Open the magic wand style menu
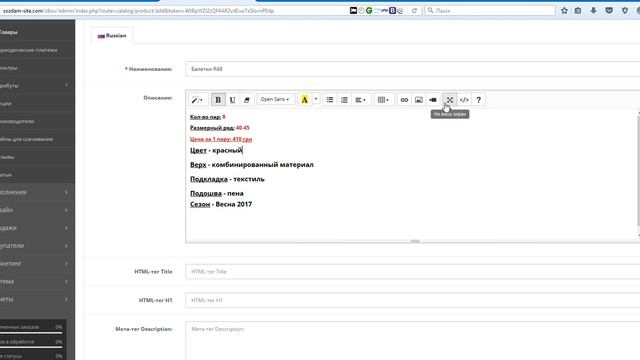The width and height of the screenshot is (640, 360). pos(198,100)
